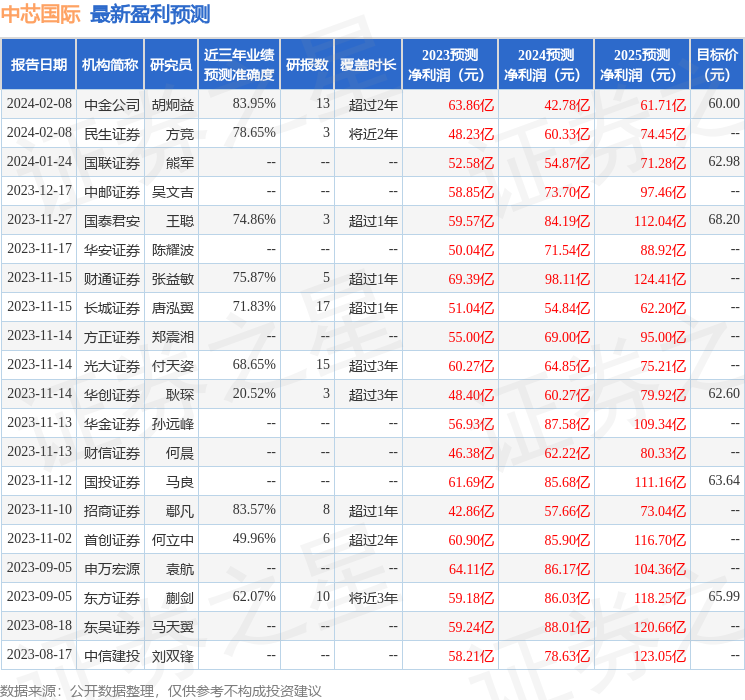Click the 124.41亿 2025 profit forecast
This screenshot has width=745, height=700.
click(x=660, y=279)
